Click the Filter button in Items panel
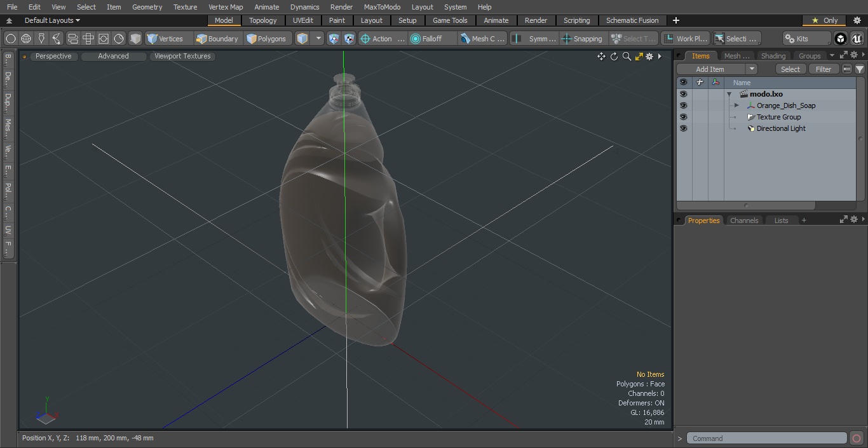This screenshot has height=448, width=868. pos(824,69)
